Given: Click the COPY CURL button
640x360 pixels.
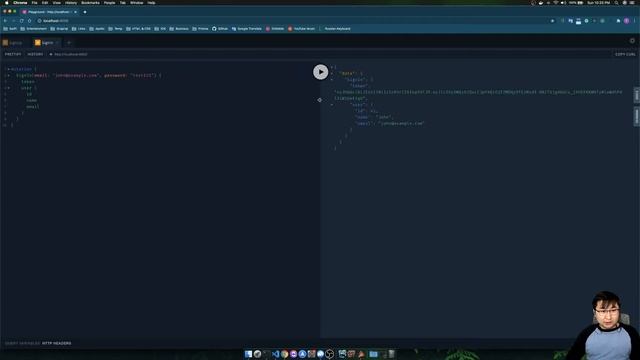Looking at the screenshot, I should coord(625,54).
